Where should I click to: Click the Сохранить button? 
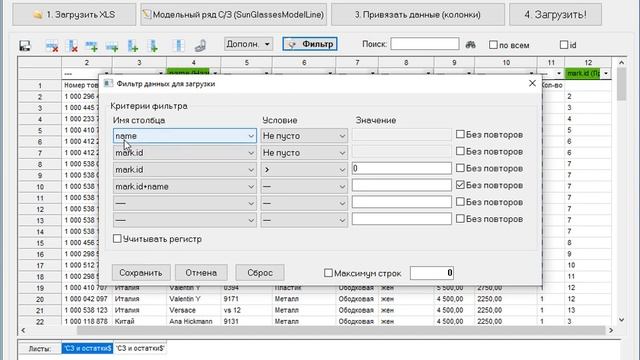click(141, 273)
